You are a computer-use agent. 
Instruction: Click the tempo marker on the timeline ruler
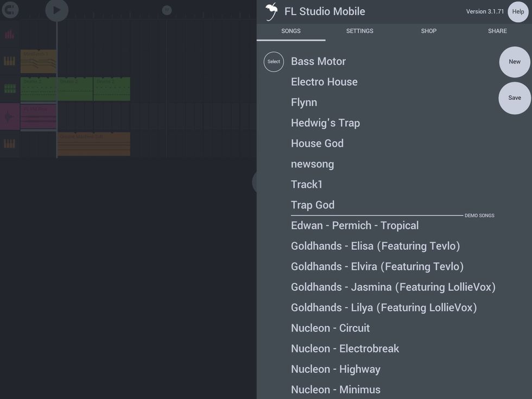pyautogui.click(x=167, y=10)
